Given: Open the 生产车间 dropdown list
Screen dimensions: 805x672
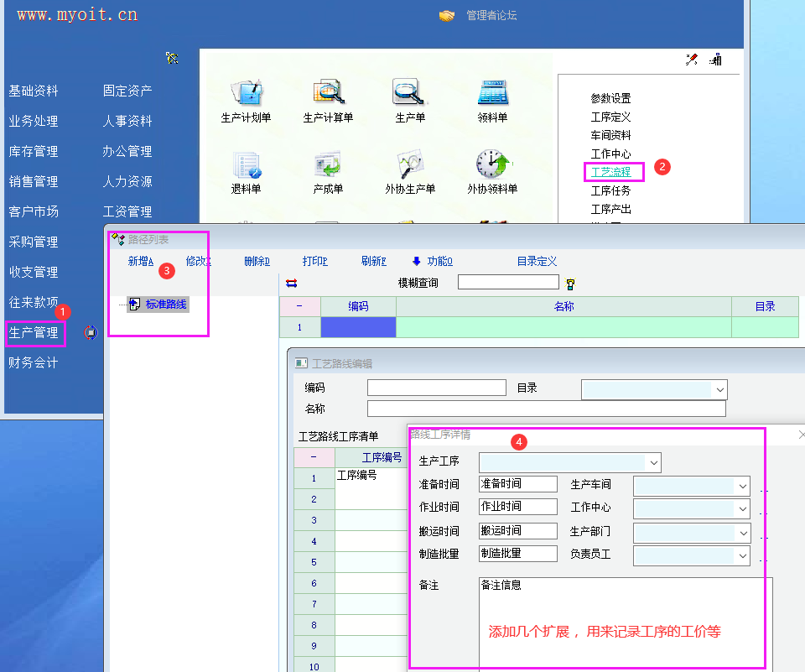Looking at the screenshot, I should (x=741, y=486).
